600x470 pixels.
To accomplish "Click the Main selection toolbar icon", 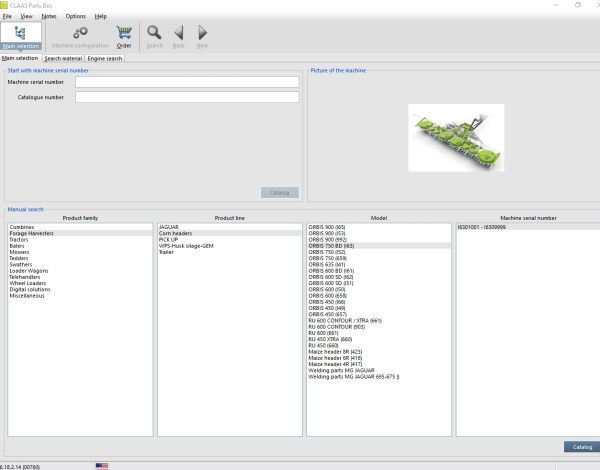I will [21, 37].
